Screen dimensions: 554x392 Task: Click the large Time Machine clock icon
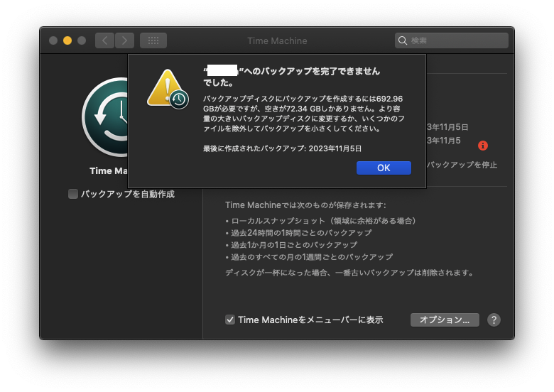pyautogui.click(x=105, y=117)
